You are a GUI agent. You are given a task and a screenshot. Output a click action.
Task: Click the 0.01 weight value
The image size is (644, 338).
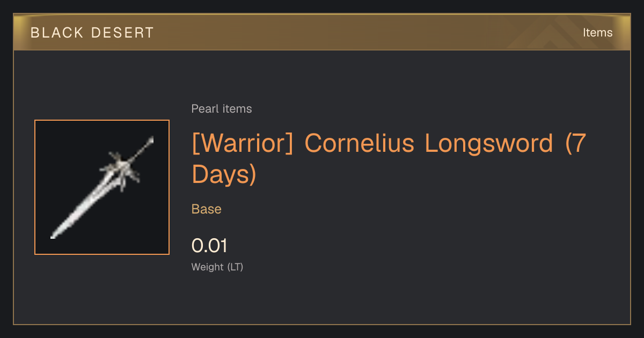click(x=210, y=246)
